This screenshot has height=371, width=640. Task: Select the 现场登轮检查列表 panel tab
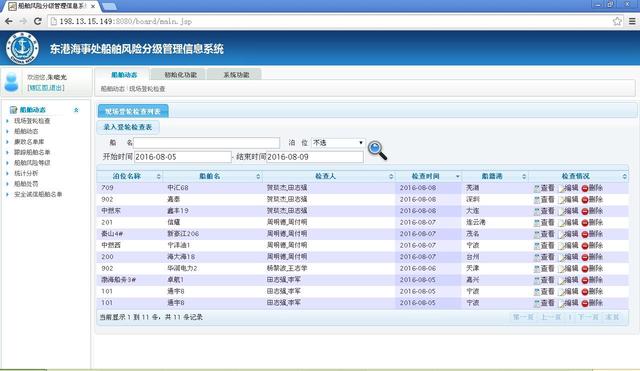133,111
